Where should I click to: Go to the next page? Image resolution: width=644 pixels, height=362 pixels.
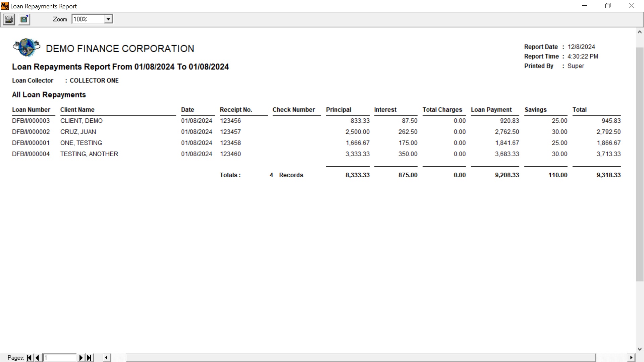tap(80, 358)
